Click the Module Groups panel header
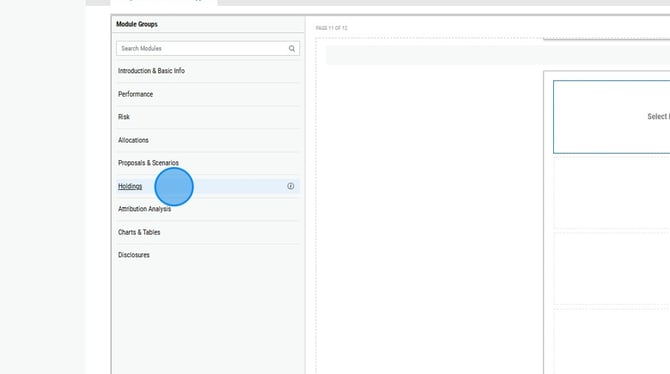Screen dimensions: 670x374 coord(137,24)
